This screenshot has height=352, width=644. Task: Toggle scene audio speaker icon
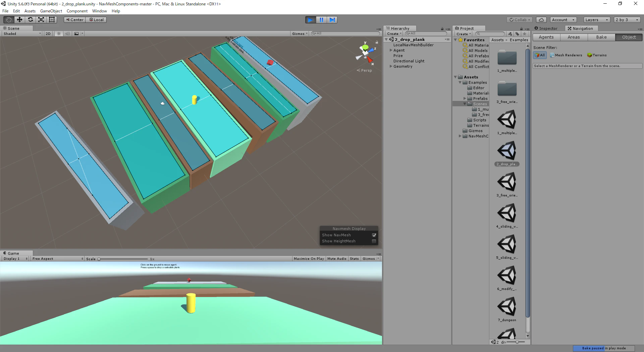click(x=67, y=34)
